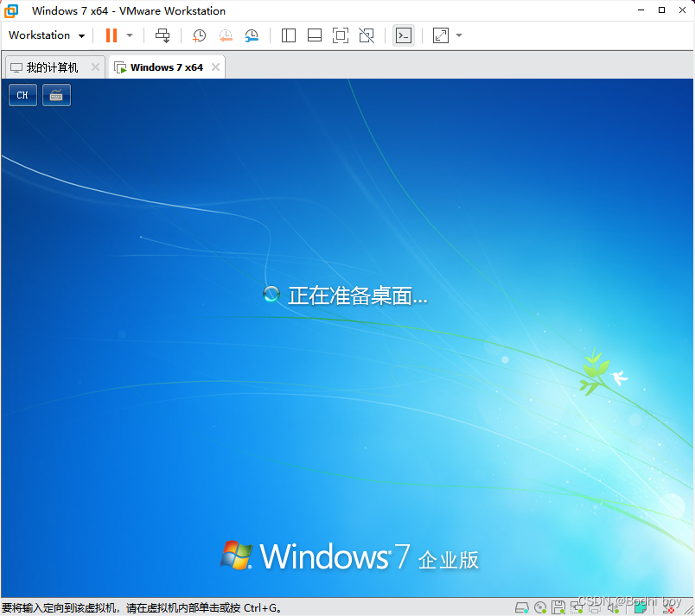Select the Windows 7 x64 tab
695x616 pixels.
pos(167,67)
